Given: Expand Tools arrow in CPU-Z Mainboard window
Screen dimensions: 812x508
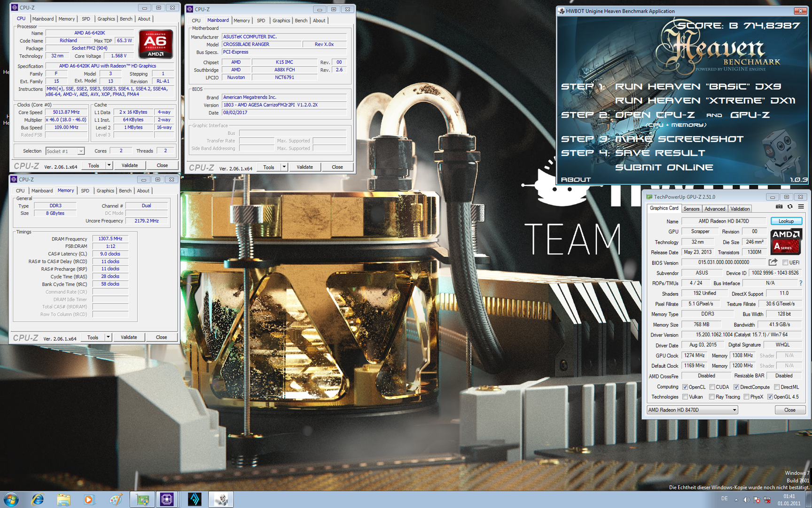Looking at the screenshot, I should coord(284,167).
